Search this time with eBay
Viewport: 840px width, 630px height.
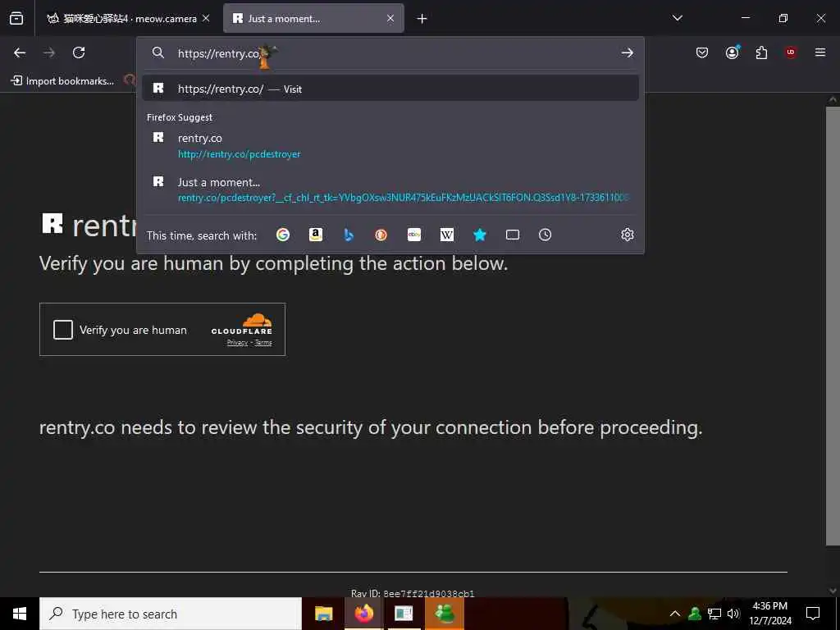click(x=414, y=235)
